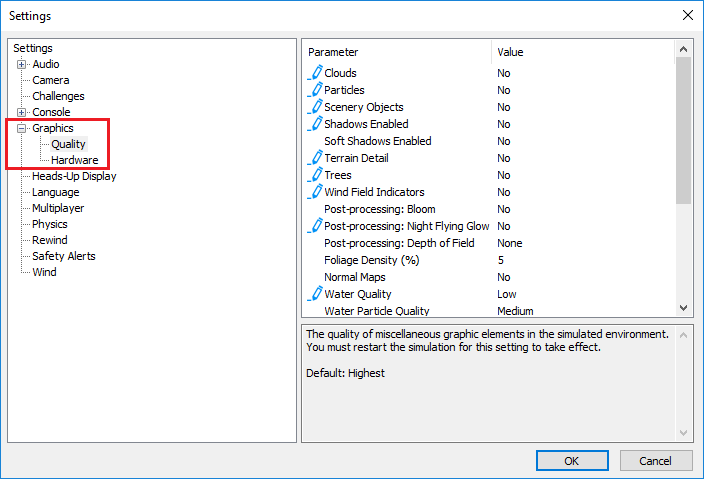This screenshot has width=704, height=479.
Task: Click the Cancel button
Action: click(656, 461)
